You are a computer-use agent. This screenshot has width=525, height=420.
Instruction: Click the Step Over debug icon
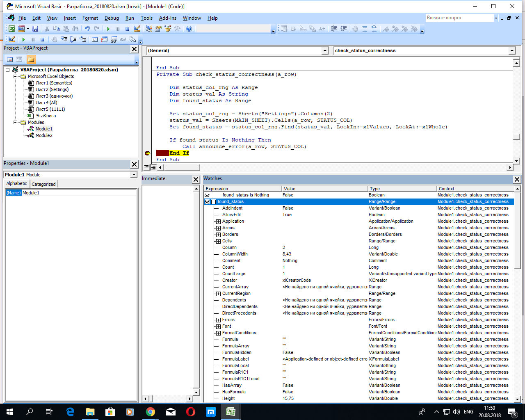(x=73, y=39)
